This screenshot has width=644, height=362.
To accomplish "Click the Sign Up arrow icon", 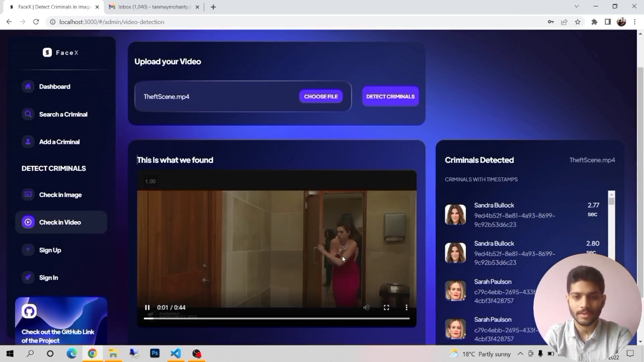I will click(x=28, y=250).
